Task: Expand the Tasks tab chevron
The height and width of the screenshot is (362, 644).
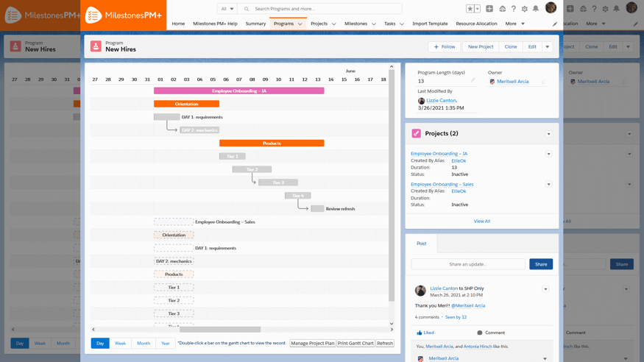Action: (402, 24)
